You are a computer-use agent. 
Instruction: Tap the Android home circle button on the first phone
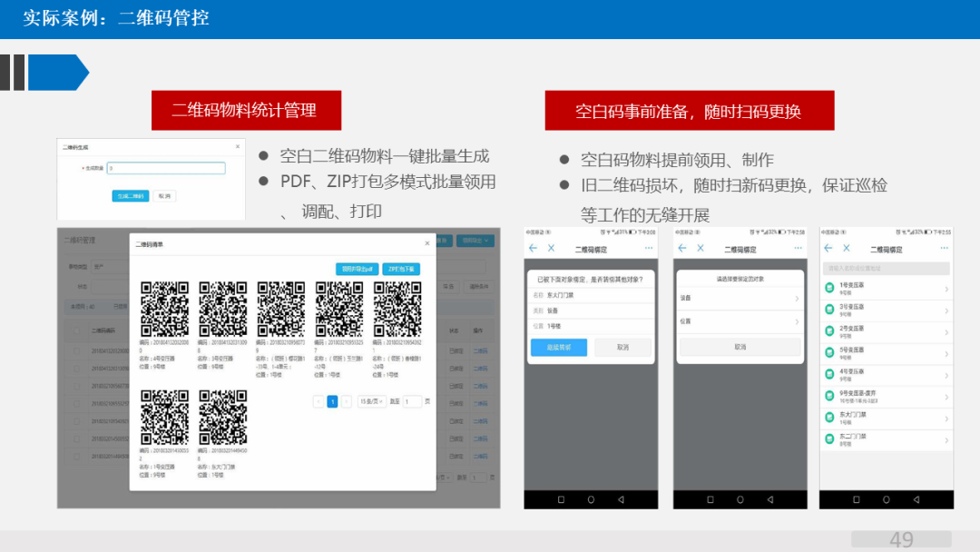(x=590, y=498)
